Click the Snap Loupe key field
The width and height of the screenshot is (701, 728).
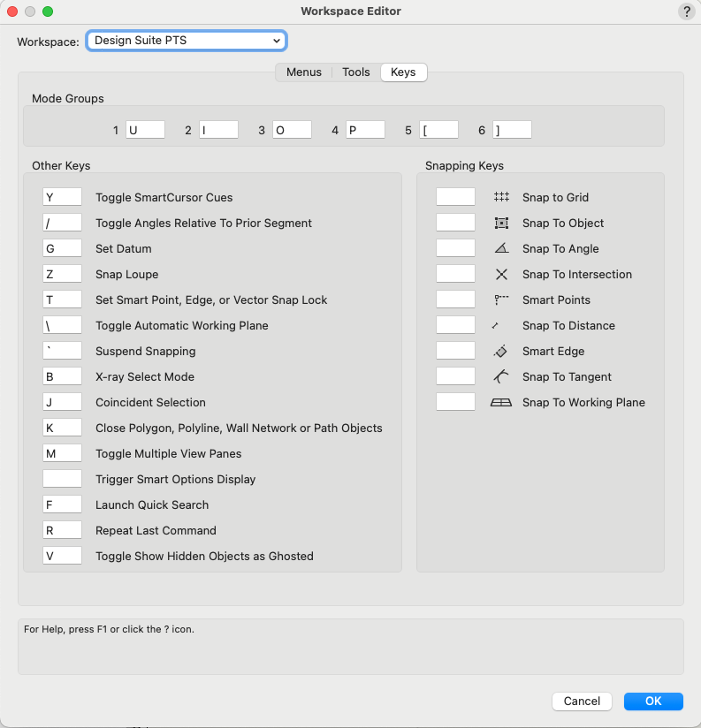coord(62,273)
